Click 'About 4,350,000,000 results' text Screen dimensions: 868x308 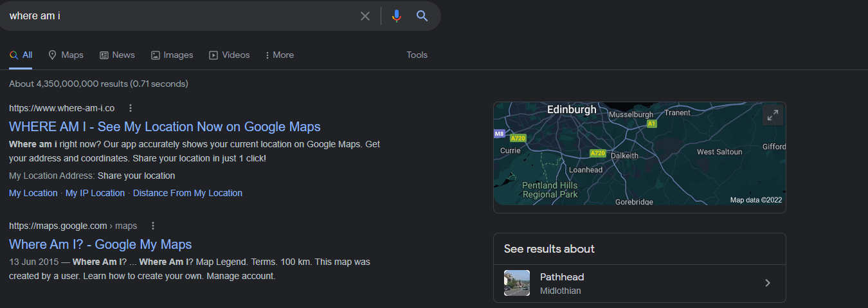pos(98,84)
